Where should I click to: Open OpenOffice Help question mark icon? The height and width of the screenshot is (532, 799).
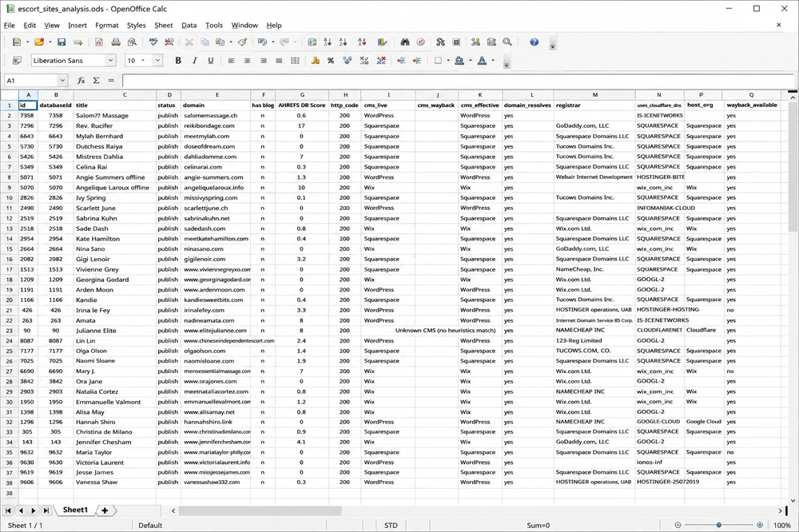coord(534,42)
